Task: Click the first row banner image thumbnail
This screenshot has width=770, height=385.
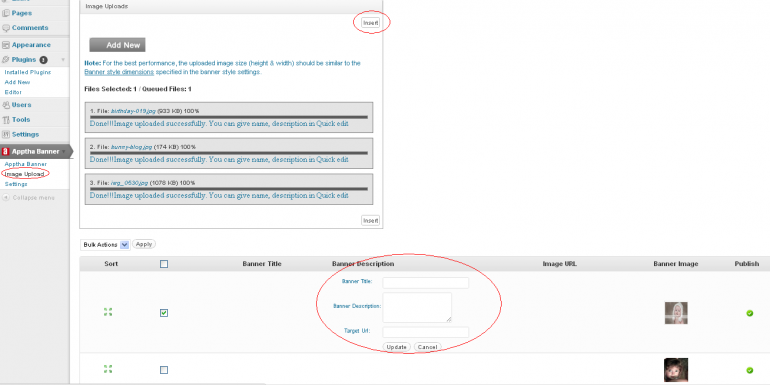Action: click(676, 313)
